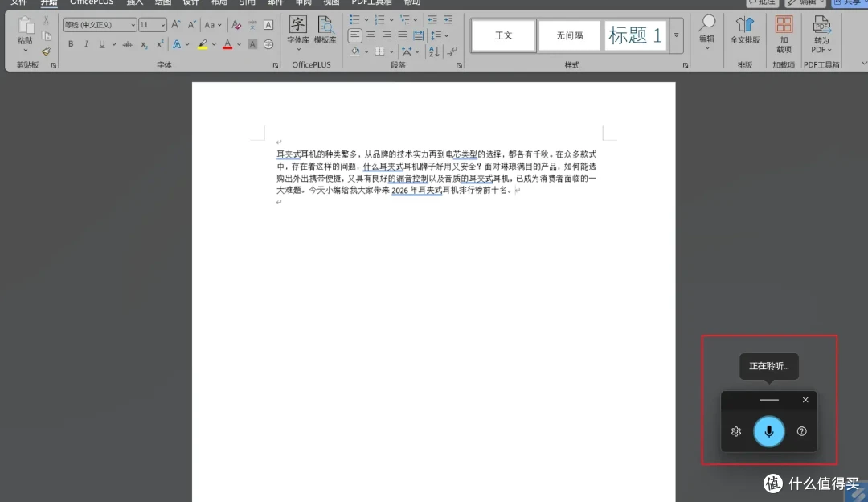
Task: Toggle the blue dictation microphone
Action: [769, 431]
